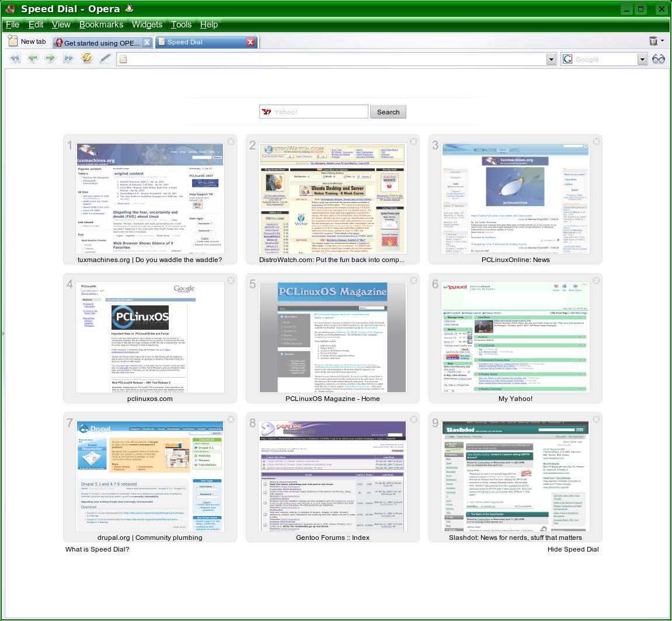Click the binoculars find icon
Screen dimensions: 672x621
(659, 59)
